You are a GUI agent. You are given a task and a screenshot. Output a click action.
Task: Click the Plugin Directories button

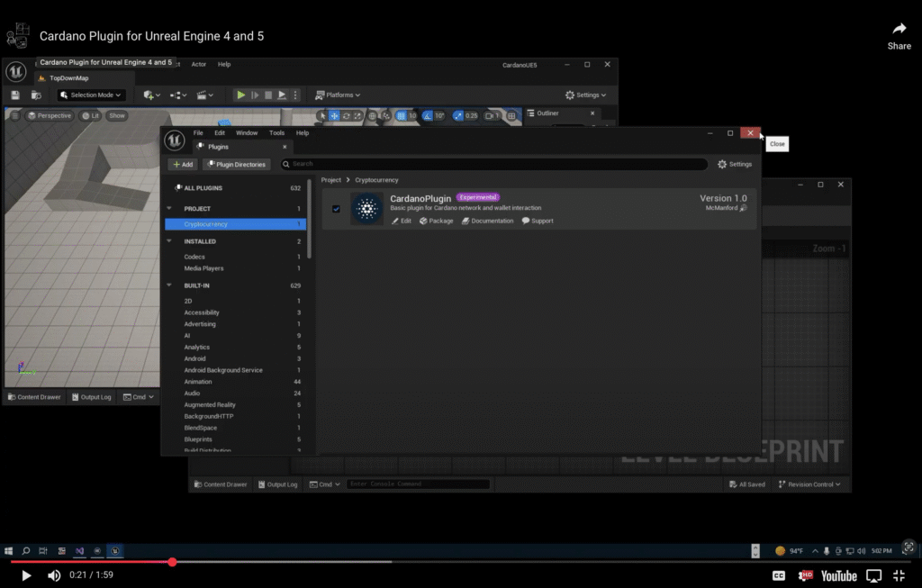click(x=237, y=164)
